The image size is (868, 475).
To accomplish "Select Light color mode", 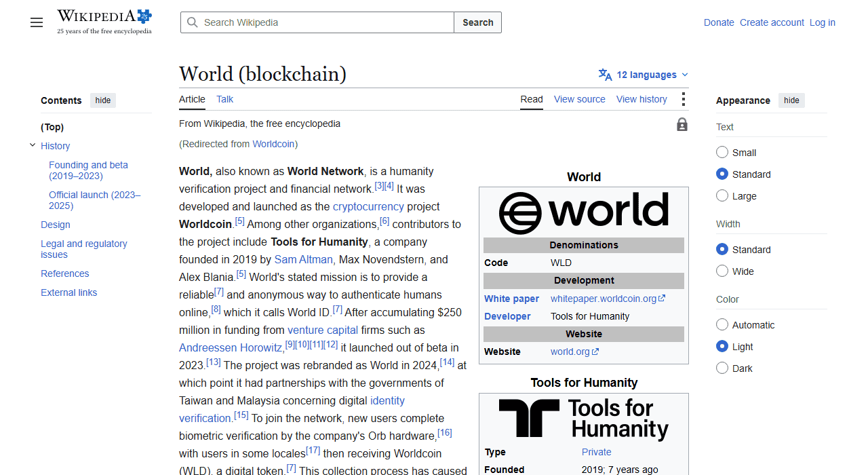I will coord(722,347).
